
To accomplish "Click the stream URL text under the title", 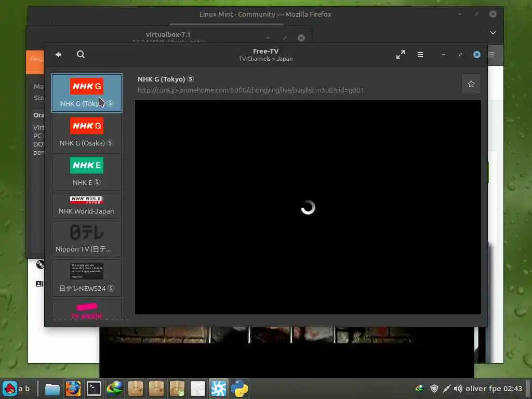I will coord(251,90).
